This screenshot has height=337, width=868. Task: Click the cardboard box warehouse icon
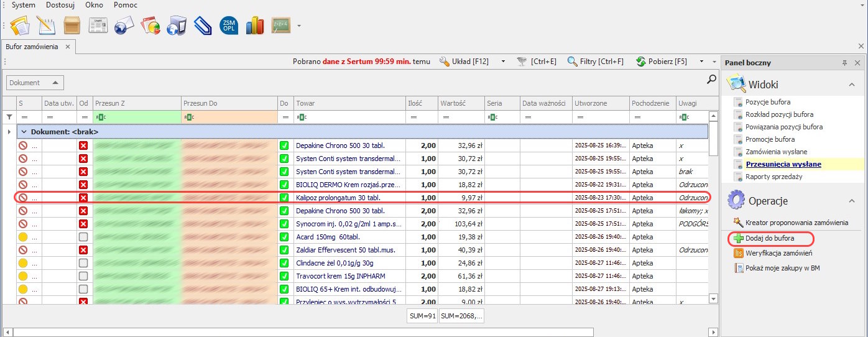pos(72,25)
